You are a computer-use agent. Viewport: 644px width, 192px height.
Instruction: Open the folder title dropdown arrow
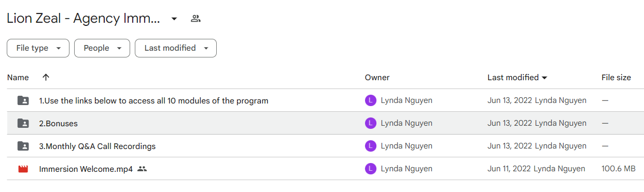tap(174, 19)
